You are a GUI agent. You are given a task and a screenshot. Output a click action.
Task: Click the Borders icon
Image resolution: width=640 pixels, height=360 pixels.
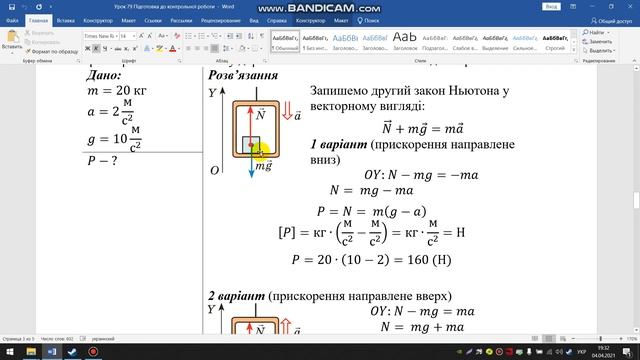point(255,49)
